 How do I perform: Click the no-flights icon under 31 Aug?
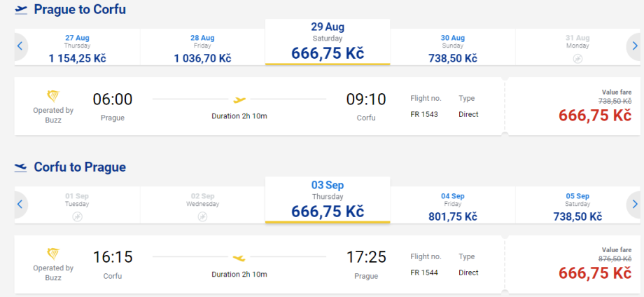click(577, 59)
